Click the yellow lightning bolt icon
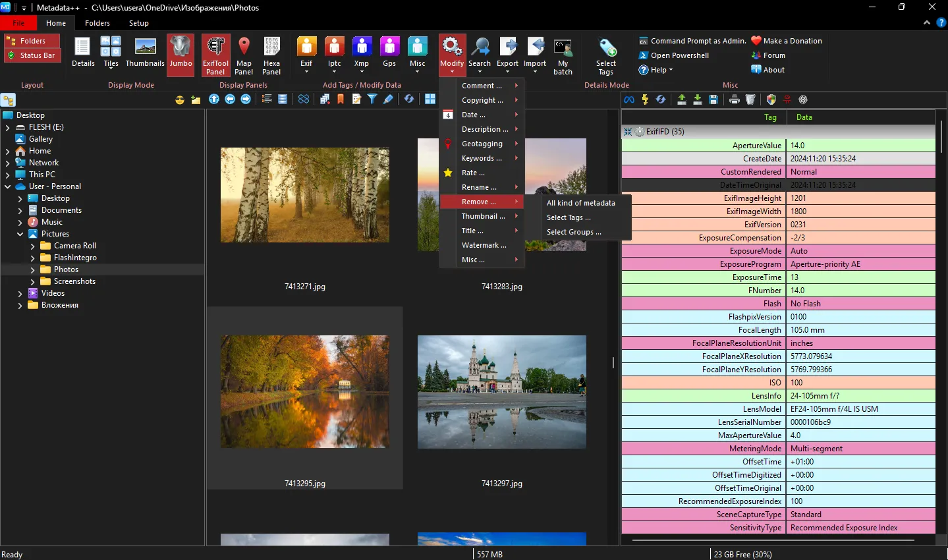948x560 pixels. pyautogui.click(x=645, y=99)
